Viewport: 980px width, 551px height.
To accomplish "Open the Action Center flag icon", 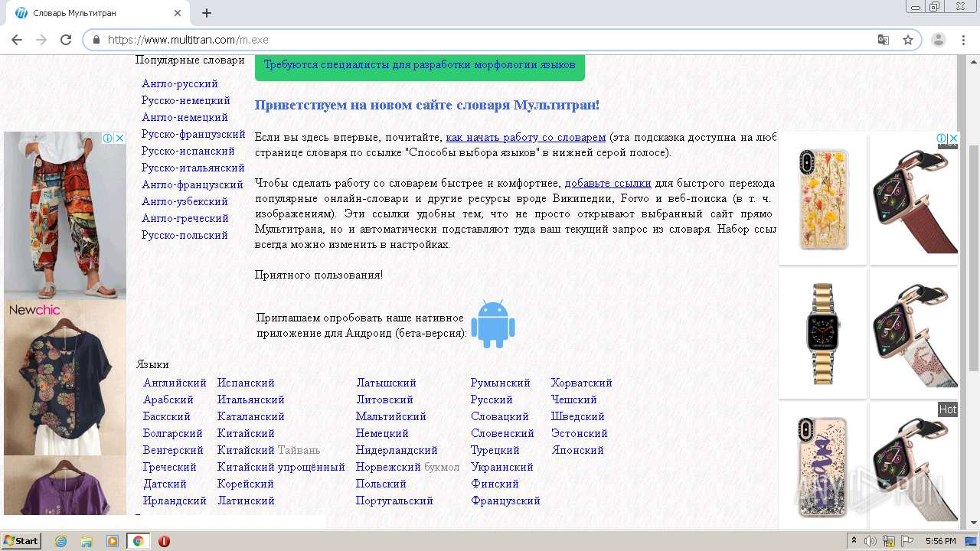I will click(907, 541).
